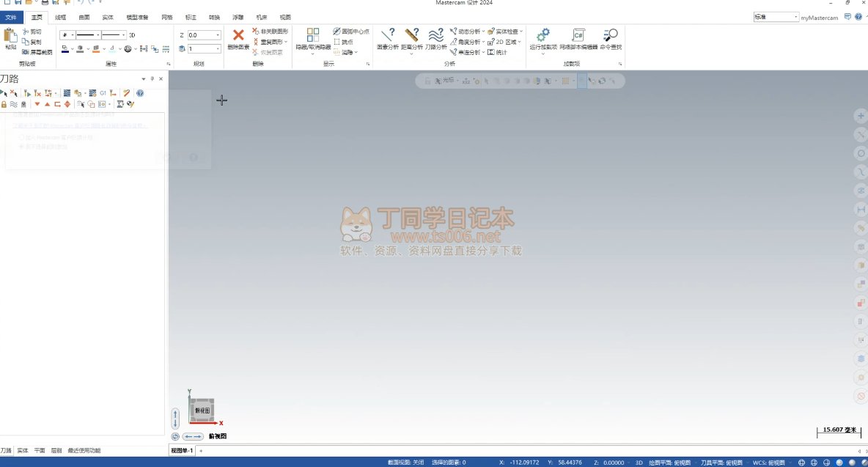Toggle 3D mode in the status bar
868x467 pixels.
pyautogui.click(x=639, y=463)
